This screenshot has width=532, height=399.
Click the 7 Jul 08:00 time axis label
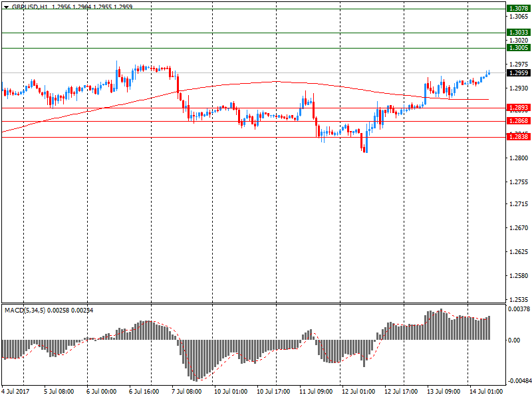click(187, 391)
